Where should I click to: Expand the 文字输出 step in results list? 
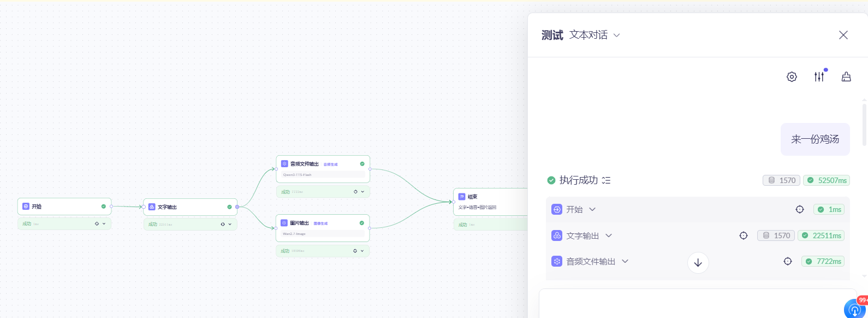tap(609, 235)
